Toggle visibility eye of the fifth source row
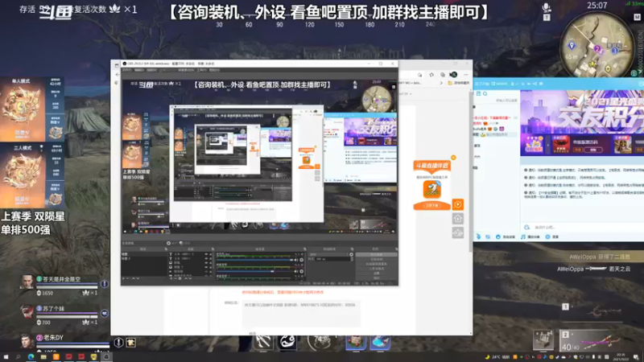644x362 pixels. coord(206,271)
